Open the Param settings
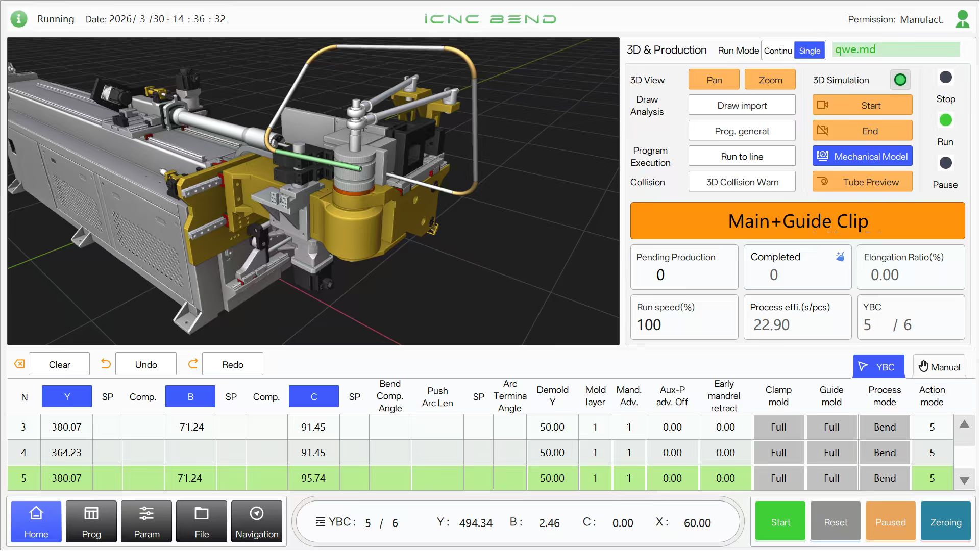Image resolution: width=980 pixels, height=551 pixels. click(146, 521)
